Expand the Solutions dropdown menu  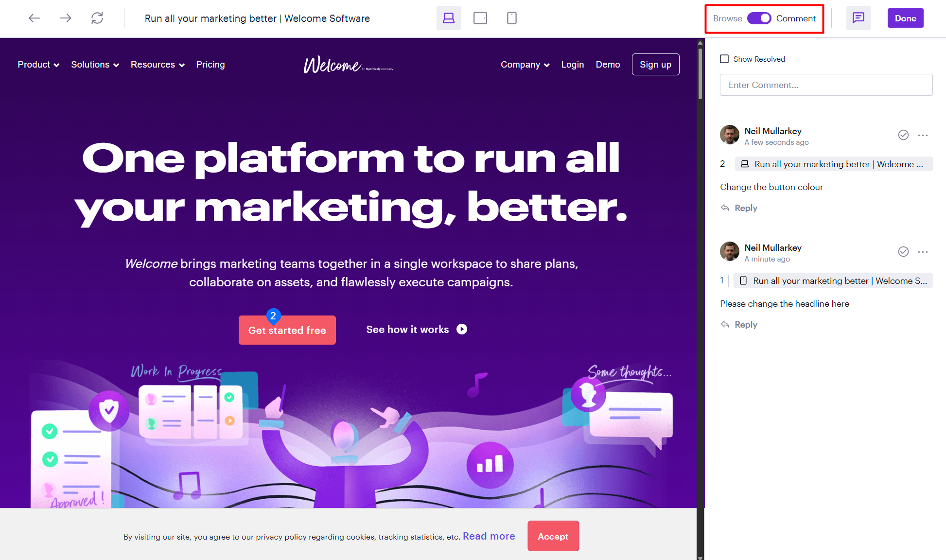coord(95,65)
